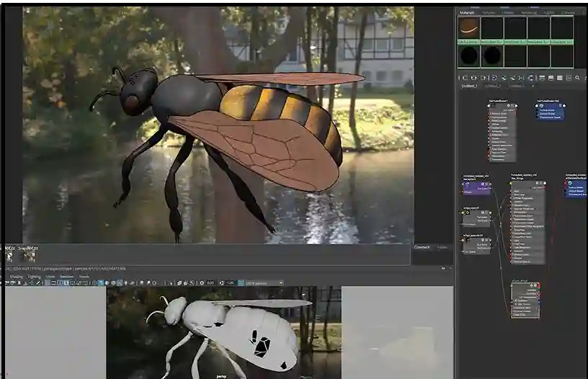Select second render snapshot thumbnail
Screen dimensions: 588x379
click(30, 257)
